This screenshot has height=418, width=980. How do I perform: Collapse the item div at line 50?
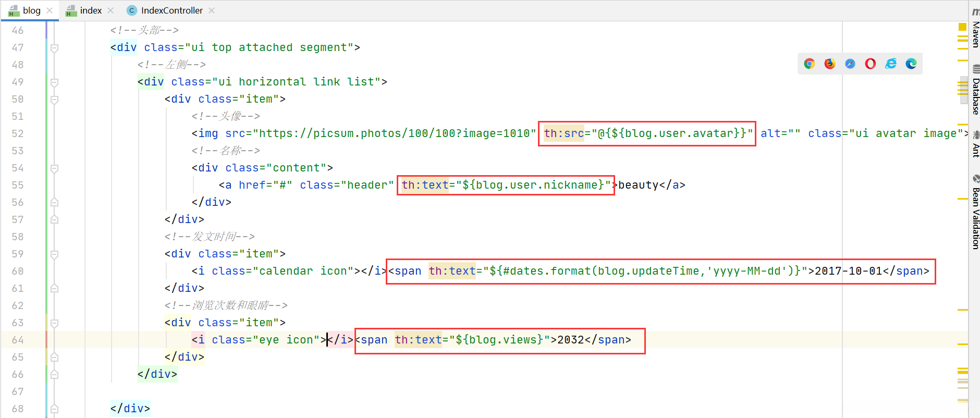[x=54, y=100]
